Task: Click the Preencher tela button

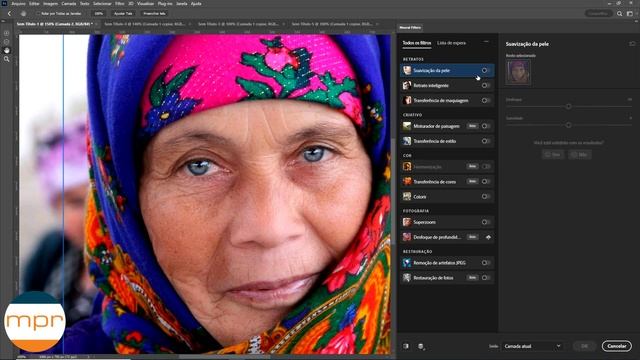Action: 154,13
